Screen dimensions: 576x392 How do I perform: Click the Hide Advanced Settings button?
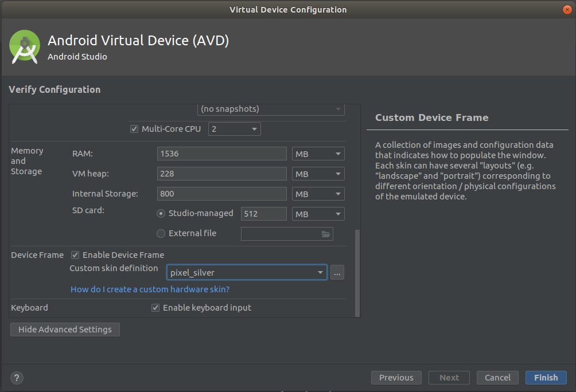pyautogui.click(x=65, y=330)
